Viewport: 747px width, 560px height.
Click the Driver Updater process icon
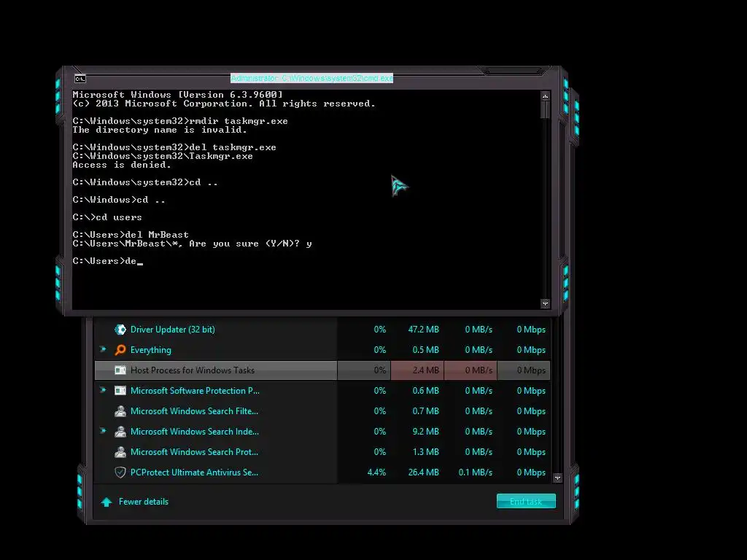coord(120,330)
